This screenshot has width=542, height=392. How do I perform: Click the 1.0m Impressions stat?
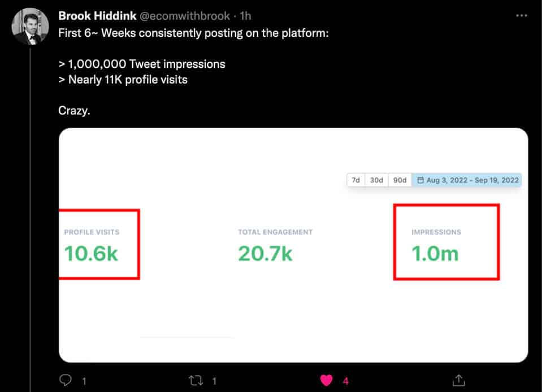[x=435, y=253]
